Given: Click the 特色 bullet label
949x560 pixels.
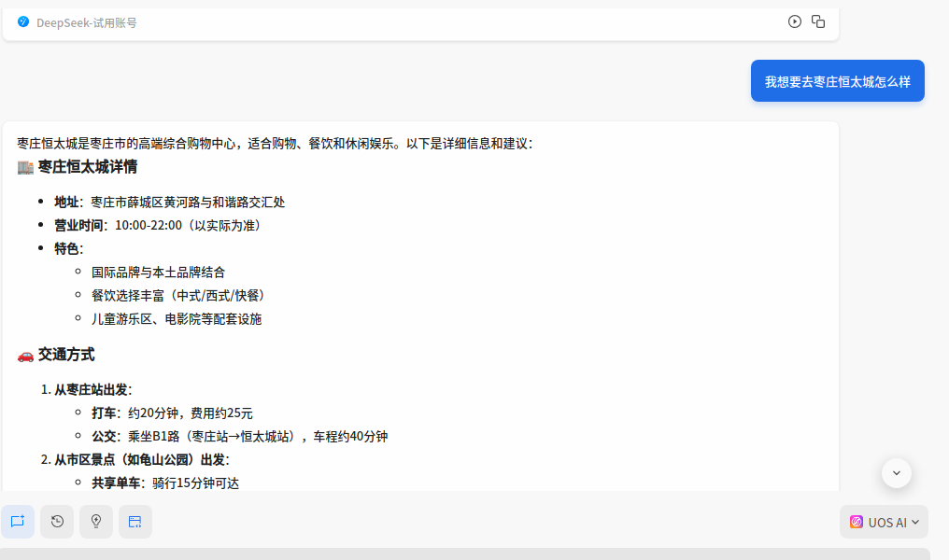Looking at the screenshot, I should [68, 248].
